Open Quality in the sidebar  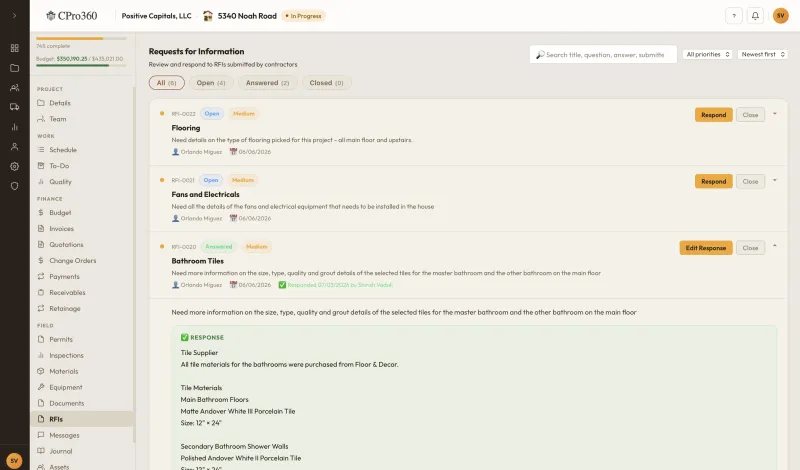[x=82, y=182]
